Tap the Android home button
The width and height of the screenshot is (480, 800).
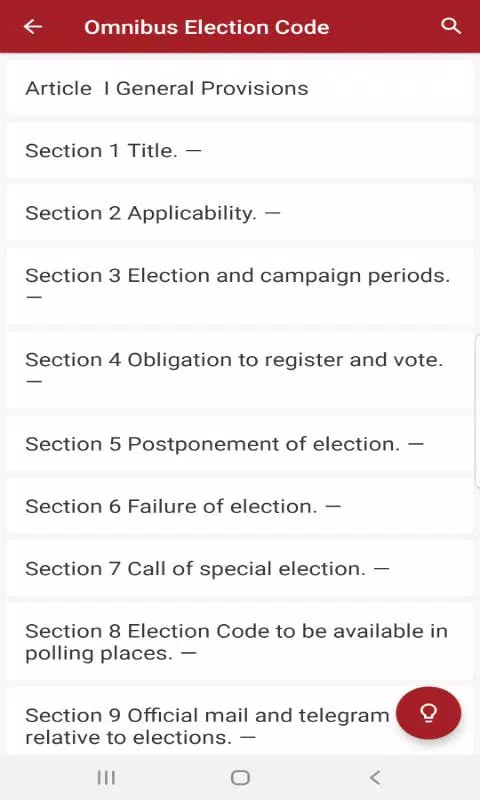point(240,778)
